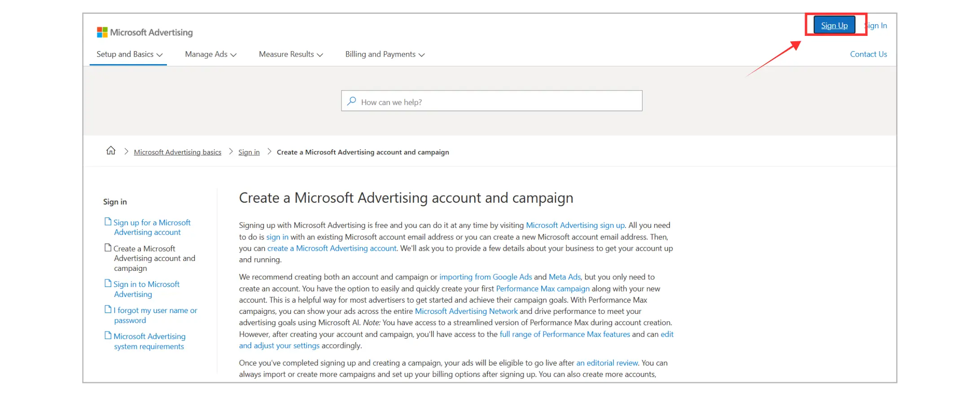Click the Microsoft Advertising logo
Screen dimensions: 980x396
coord(145,32)
